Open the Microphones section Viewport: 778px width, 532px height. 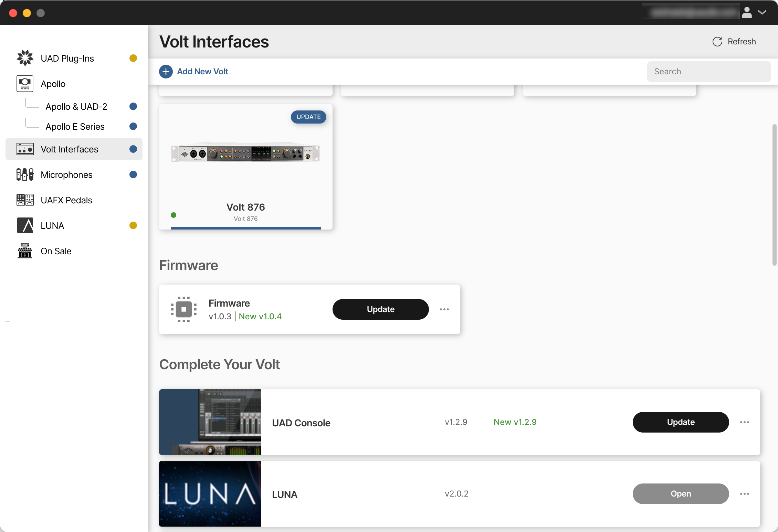point(66,174)
